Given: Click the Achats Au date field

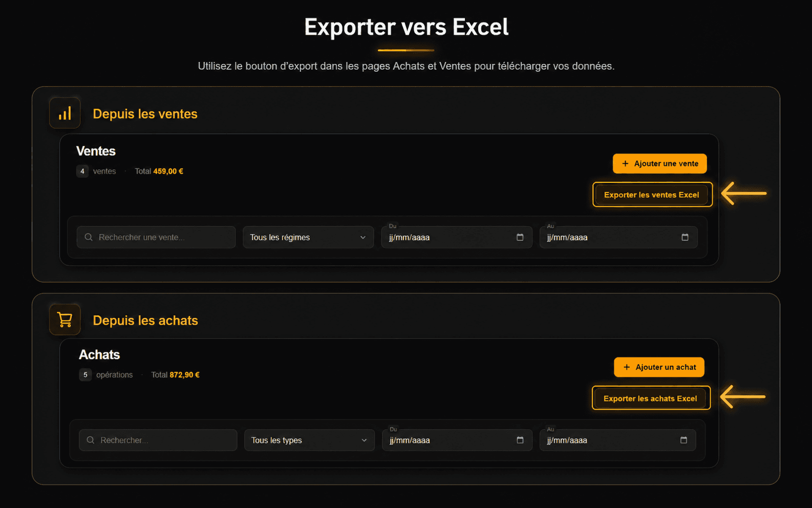Looking at the screenshot, I should point(617,440).
